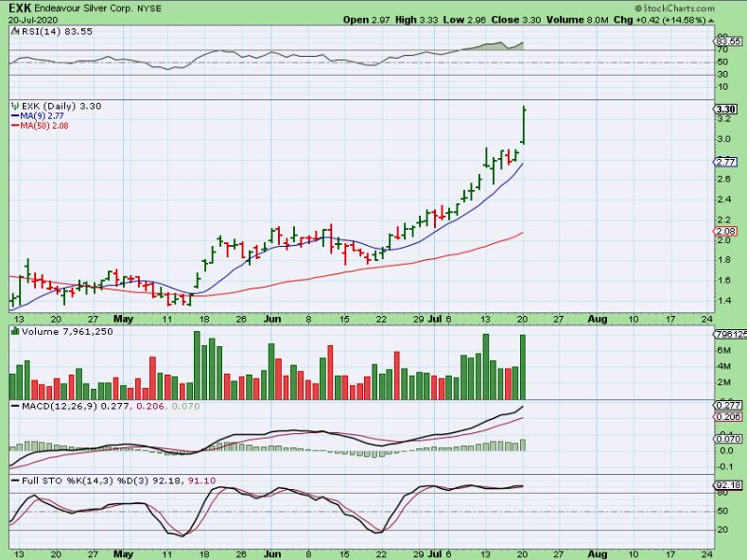This screenshot has height=560, width=747.
Task: Click the Close 3.30 value
Action: pos(516,20)
